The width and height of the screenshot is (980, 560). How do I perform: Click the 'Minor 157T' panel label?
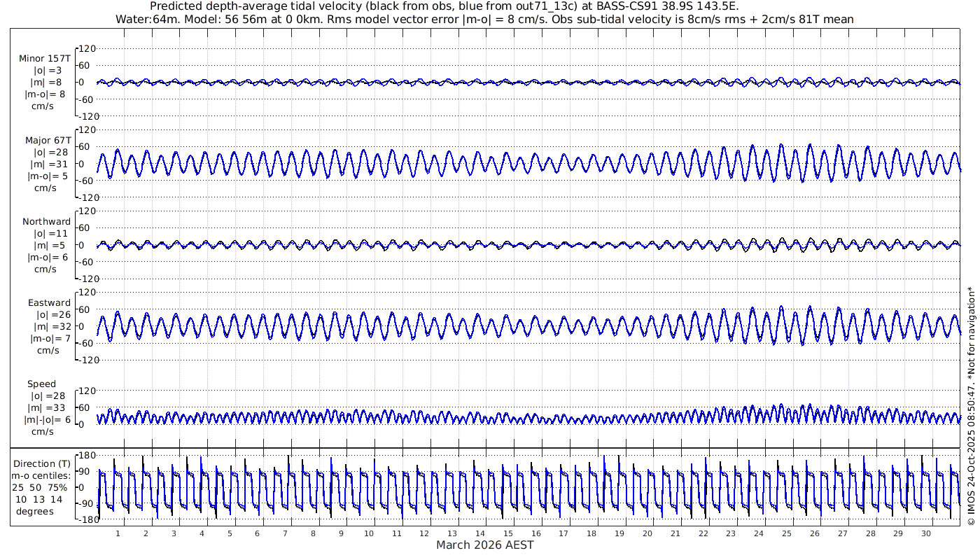point(45,58)
